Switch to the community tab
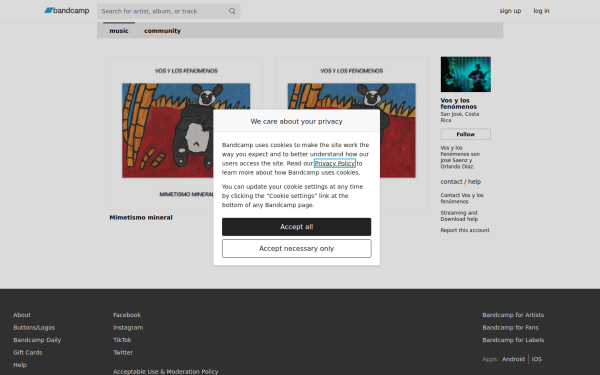Screen dimensions: 600x375 (162, 31)
